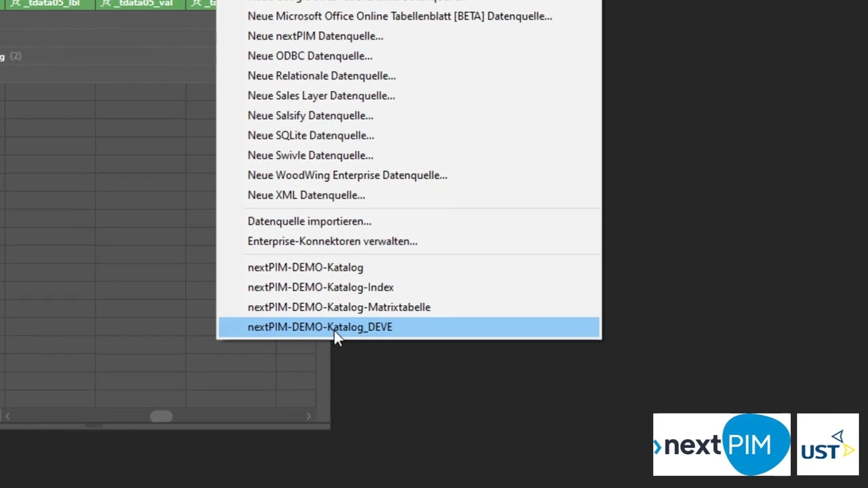Select Neue XML Datenquelle menu item
868x488 pixels.
(409, 195)
